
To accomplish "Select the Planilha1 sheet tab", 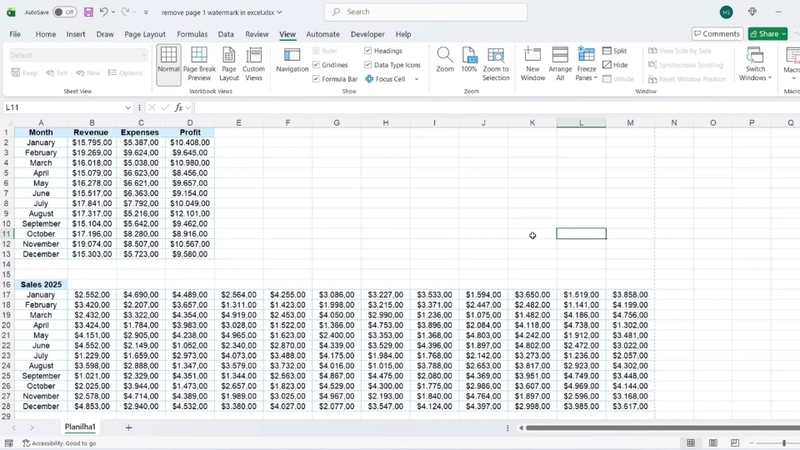I will click(80, 427).
